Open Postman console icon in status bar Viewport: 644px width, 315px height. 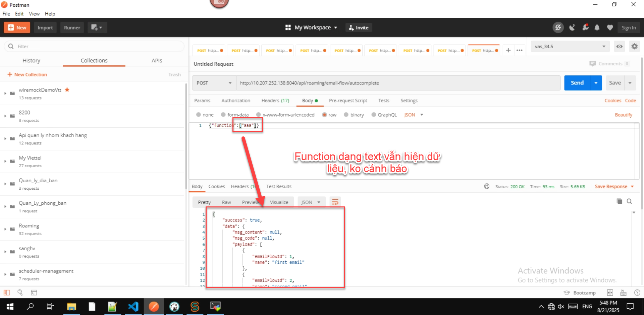click(x=34, y=293)
